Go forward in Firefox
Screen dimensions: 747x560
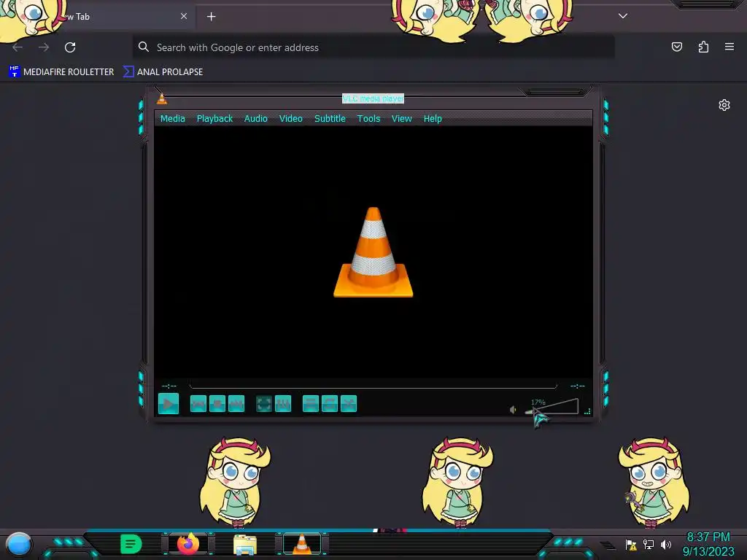[x=44, y=47]
